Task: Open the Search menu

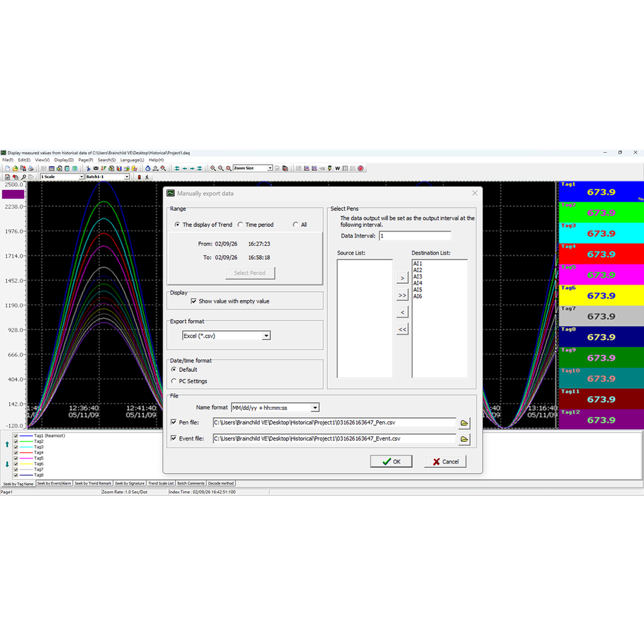Action: click(106, 160)
